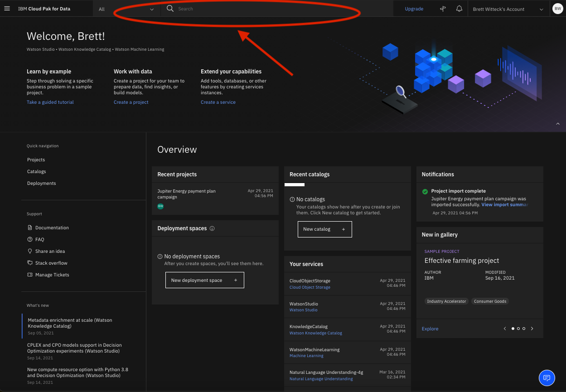Collapse the welcome banner chevron
This screenshot has width=566, height=392.
558,124
